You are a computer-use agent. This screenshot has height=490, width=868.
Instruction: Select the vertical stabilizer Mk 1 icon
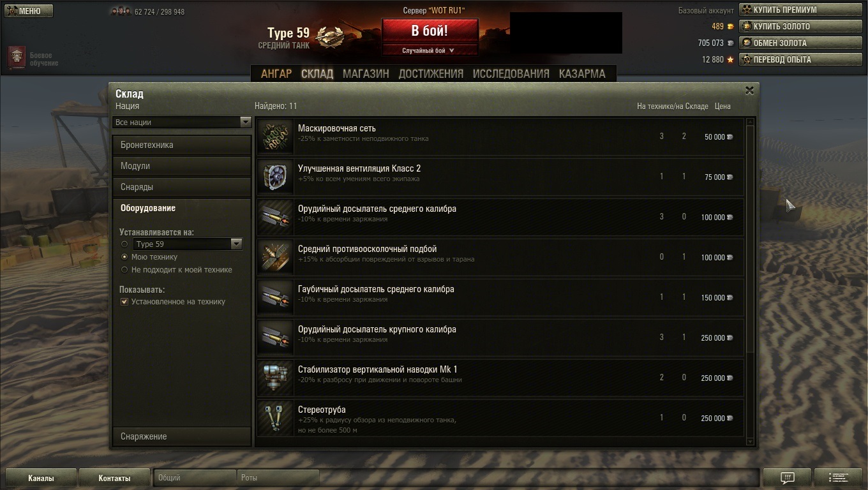275,378
